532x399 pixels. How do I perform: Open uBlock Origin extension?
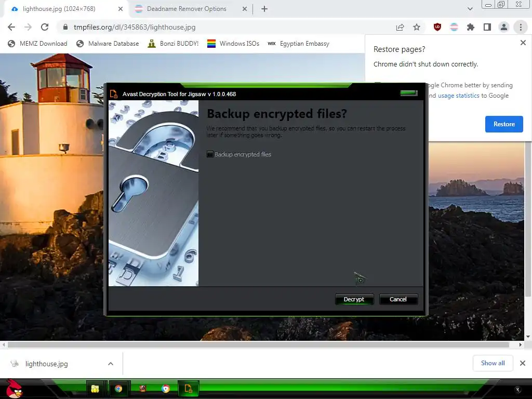click(x=437, y=27)
